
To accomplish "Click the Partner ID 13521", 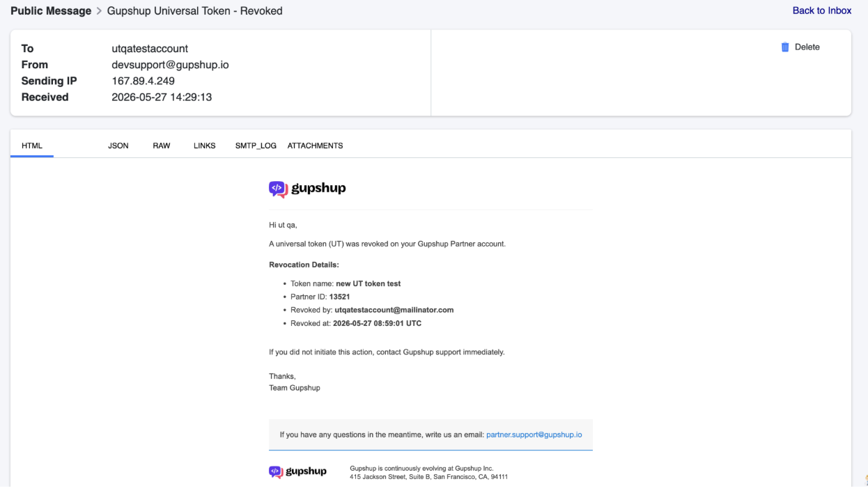I will tap(339, 297).
